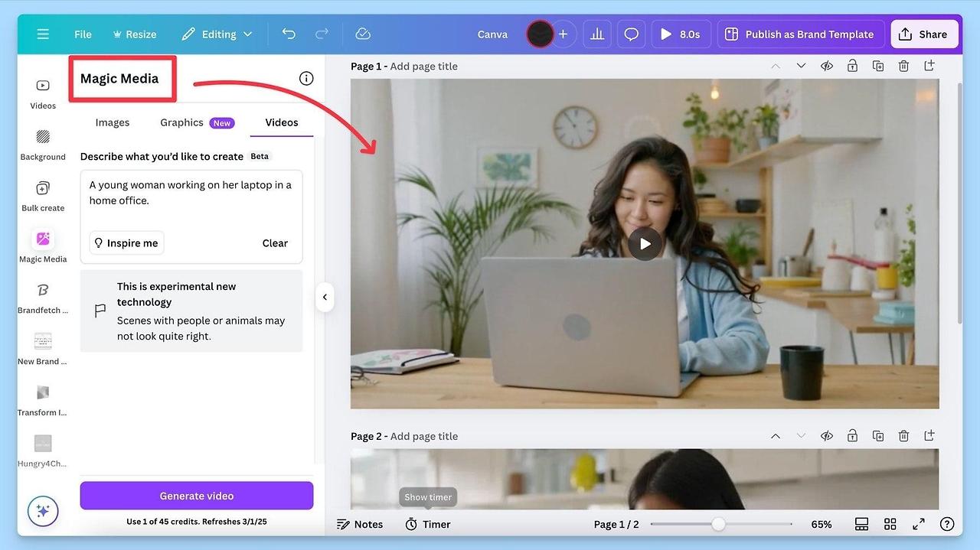This screenshot has width=980, height=550.
Task: Move Page 2 up with chevron
Action: (776, 436)
